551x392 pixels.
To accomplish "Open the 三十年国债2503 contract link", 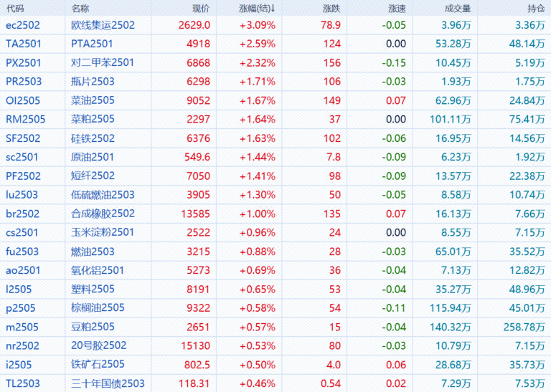I will pos(108,383).
